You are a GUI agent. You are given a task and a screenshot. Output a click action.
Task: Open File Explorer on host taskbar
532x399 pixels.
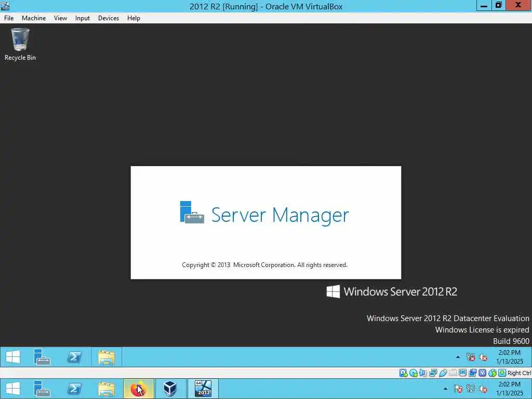click(106, 389)
